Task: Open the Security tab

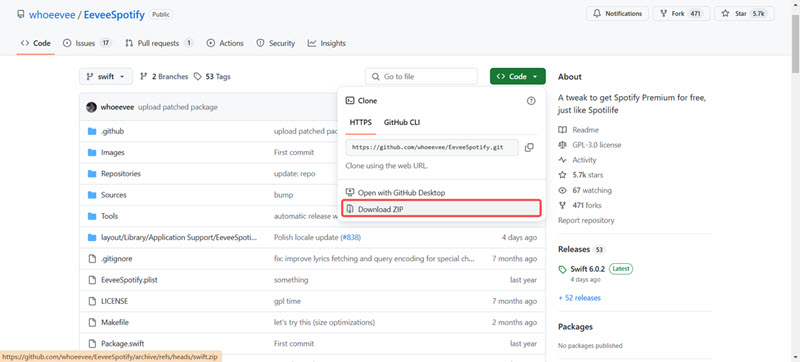Action: coord(276,43)
